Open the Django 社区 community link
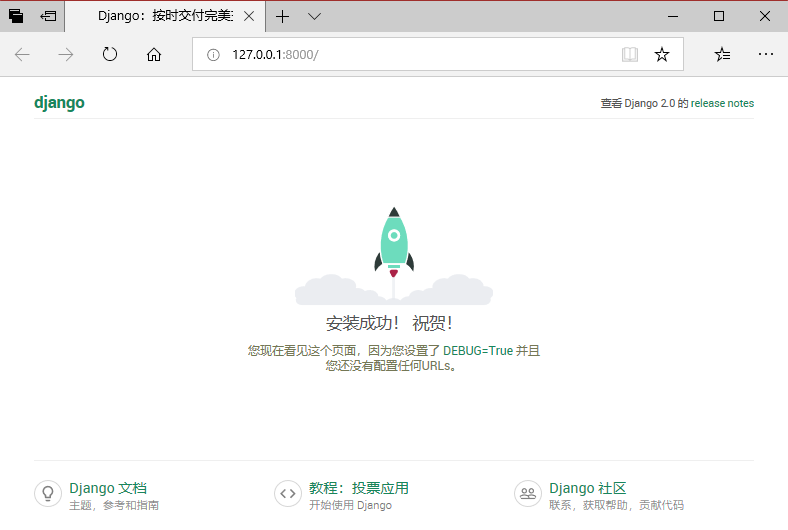The height and width of the screenshot is (530, 788). tap(587, 488)
